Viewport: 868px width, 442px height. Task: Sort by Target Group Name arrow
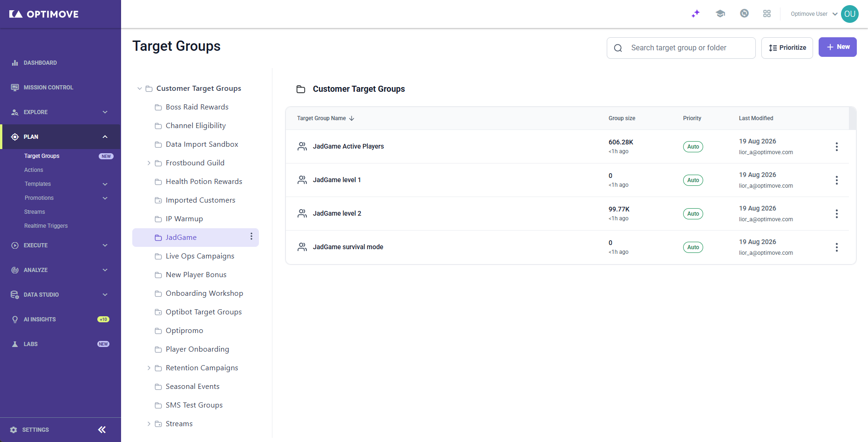(352, 118)
